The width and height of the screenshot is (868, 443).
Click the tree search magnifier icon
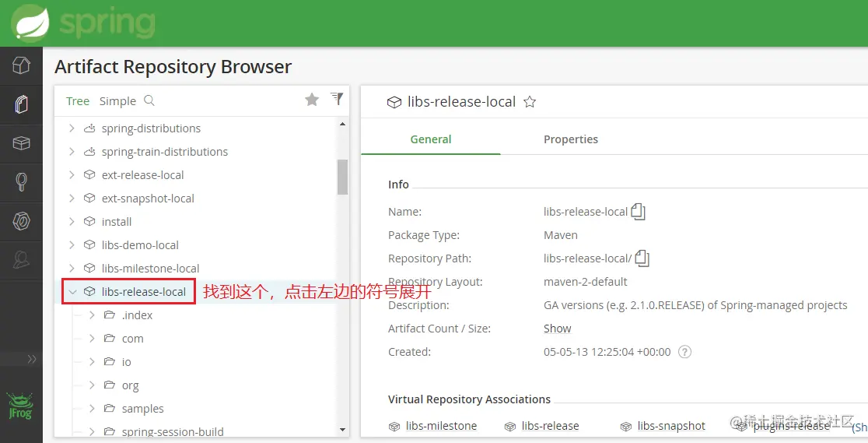149,100
